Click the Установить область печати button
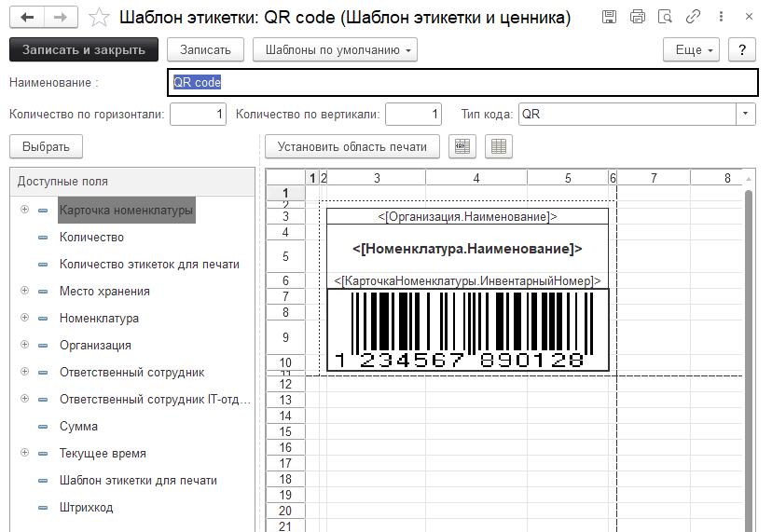Image resolution: width=772 pixels, height=532 pixels. pos(352,146)
